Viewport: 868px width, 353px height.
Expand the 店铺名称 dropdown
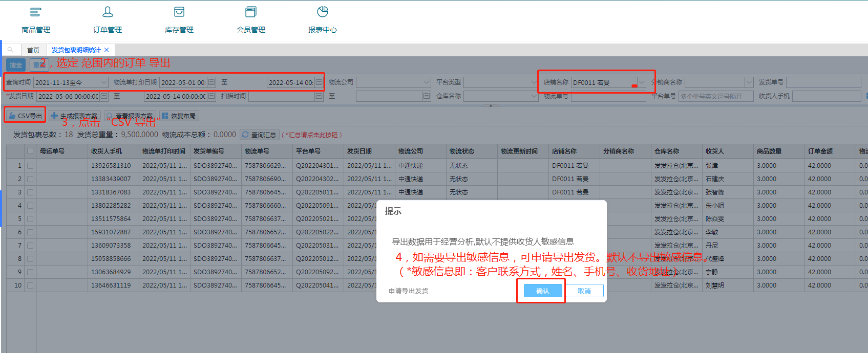click(641, 82)
